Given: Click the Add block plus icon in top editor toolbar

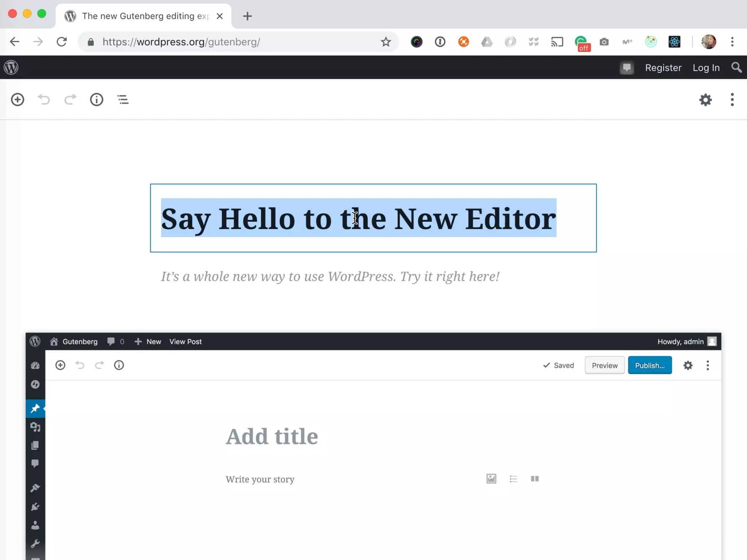Looking at the screenshot, I should tap(18, 100).
